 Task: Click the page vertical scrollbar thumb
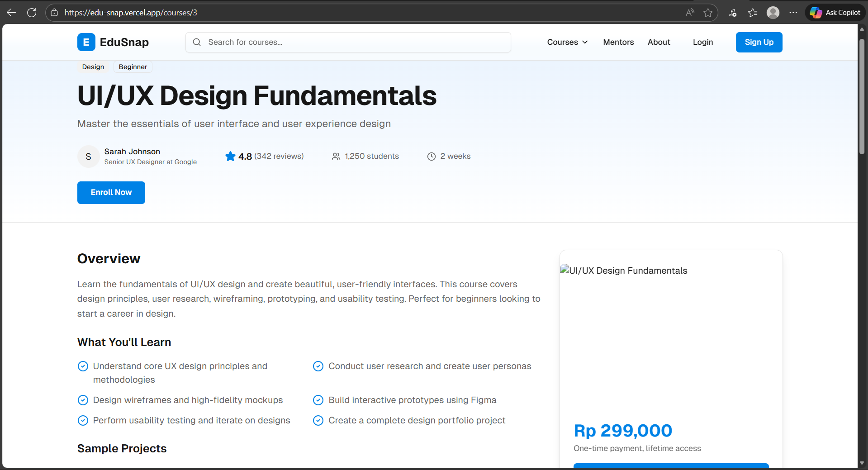coord(862,95)
